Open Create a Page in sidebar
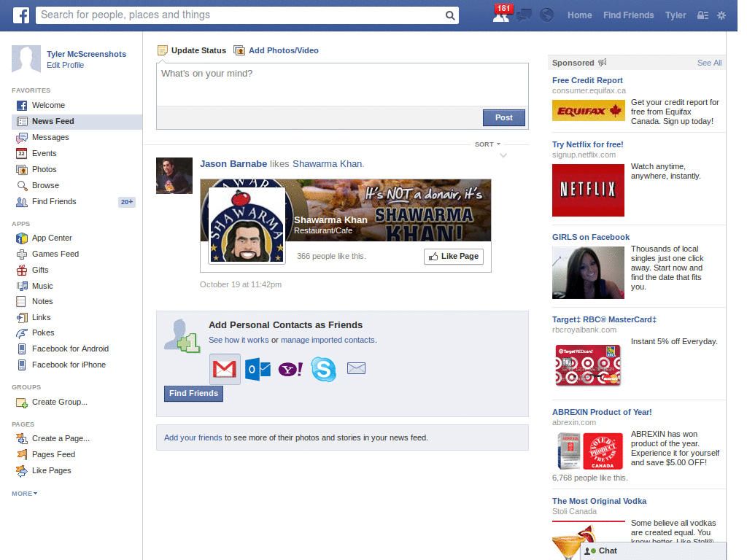747x560 pixels. (x=61, y=438)
